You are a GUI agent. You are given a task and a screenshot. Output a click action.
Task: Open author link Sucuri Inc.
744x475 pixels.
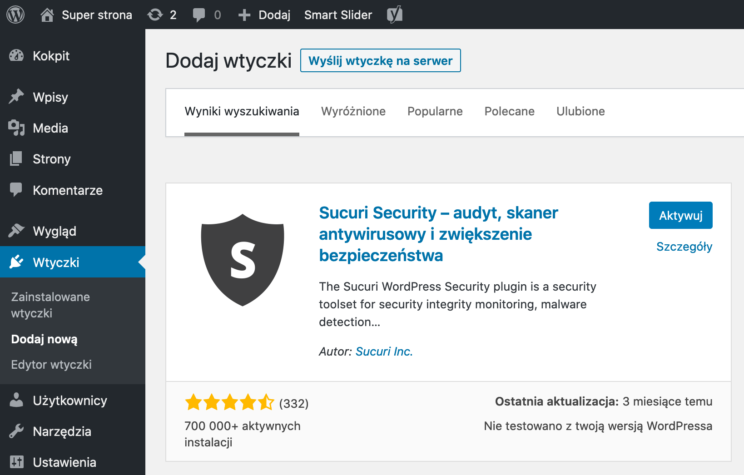coord(384,352)
